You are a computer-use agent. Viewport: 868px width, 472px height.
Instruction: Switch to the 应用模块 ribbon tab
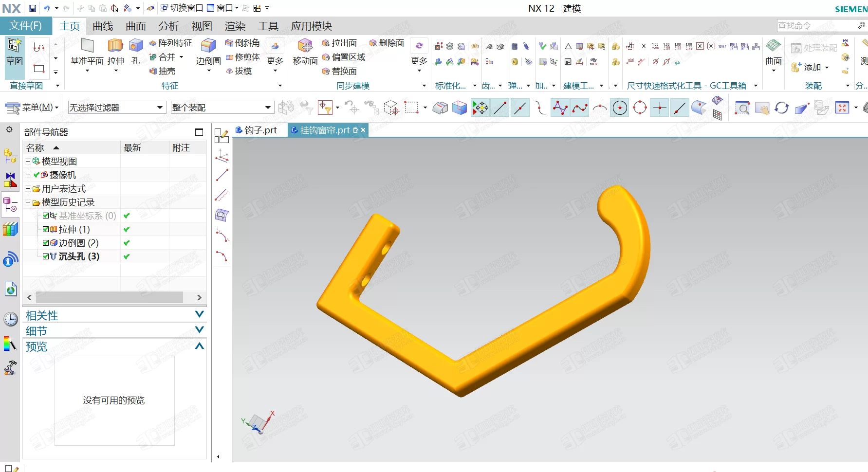[x=312, y=26]
